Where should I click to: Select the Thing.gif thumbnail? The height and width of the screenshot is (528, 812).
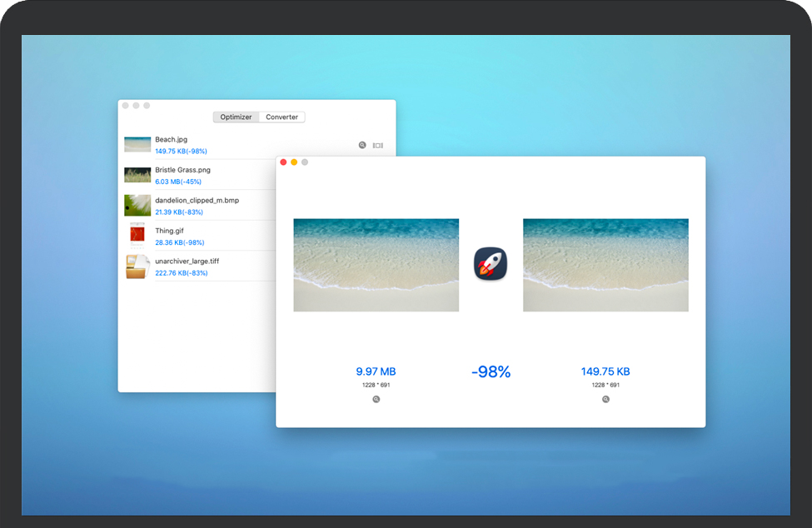tap(137, 236)
